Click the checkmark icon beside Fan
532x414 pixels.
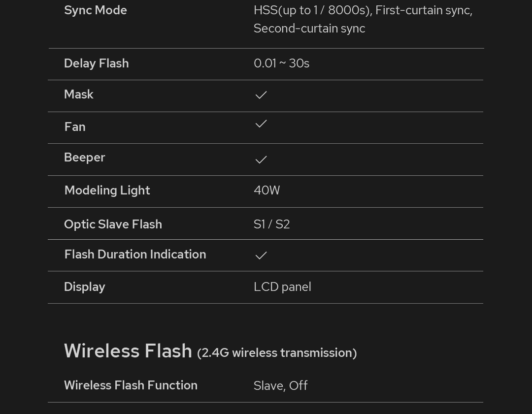click(x=261, y=124)
